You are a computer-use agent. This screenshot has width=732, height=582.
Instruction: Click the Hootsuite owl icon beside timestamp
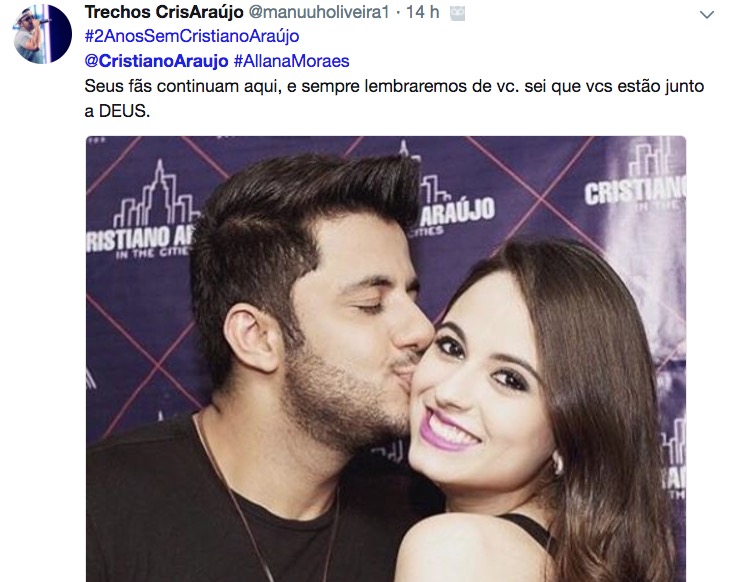tap(458, 14)
